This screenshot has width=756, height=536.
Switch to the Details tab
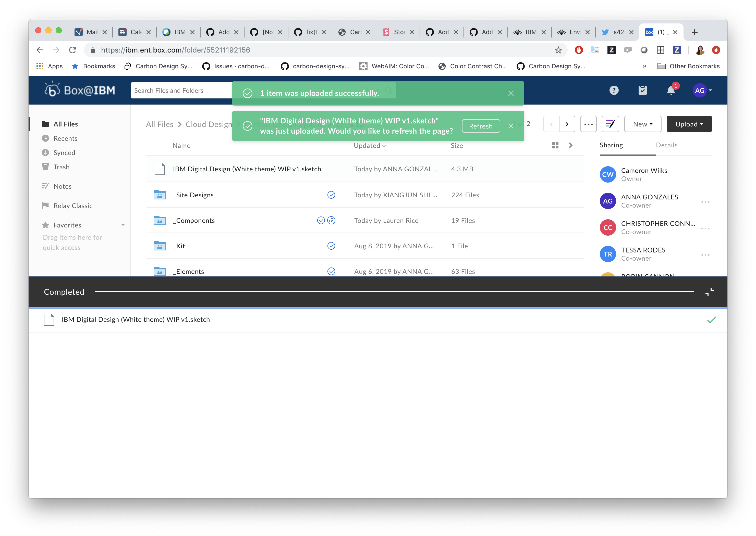(666, 145)
